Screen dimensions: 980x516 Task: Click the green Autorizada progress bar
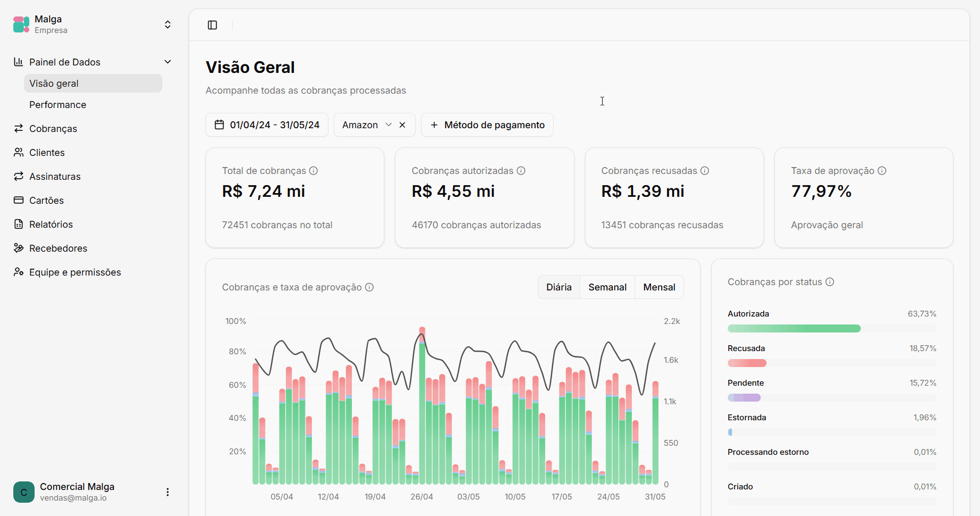click(794, 329)
